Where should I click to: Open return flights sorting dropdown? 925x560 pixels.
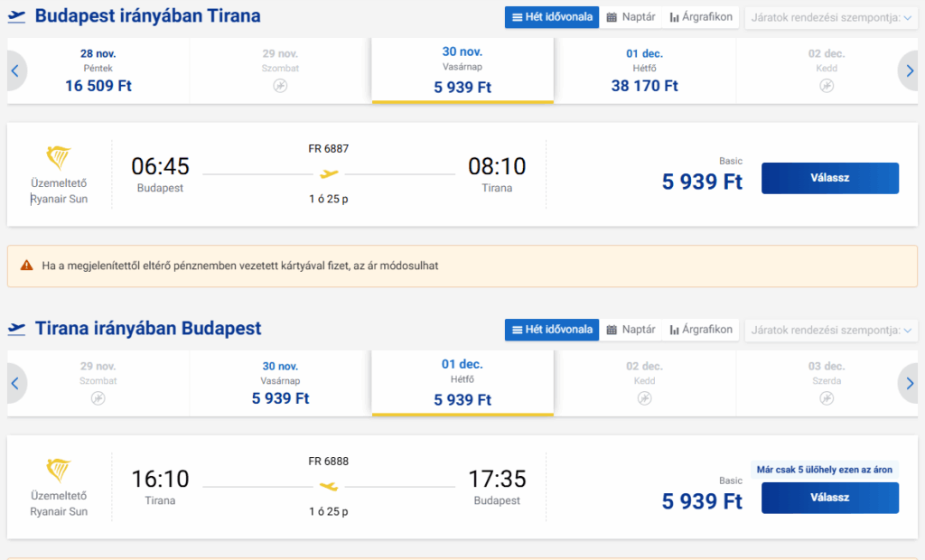click(x=831, y=330)
